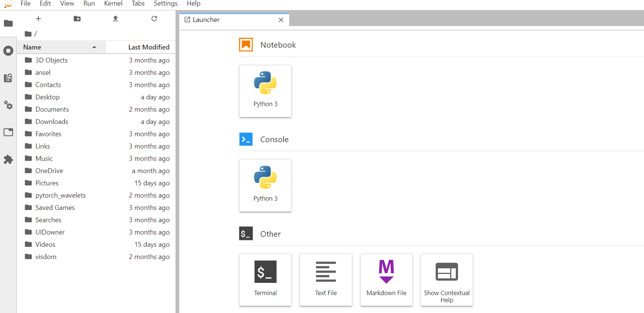Select the Music folder
The width and height of the screenshot is (644, 313).
pos(96,159)
